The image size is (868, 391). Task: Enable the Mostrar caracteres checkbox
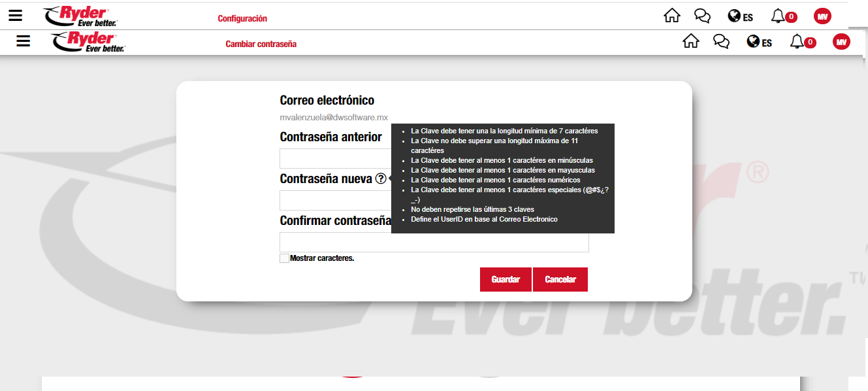tap(284, 258)
